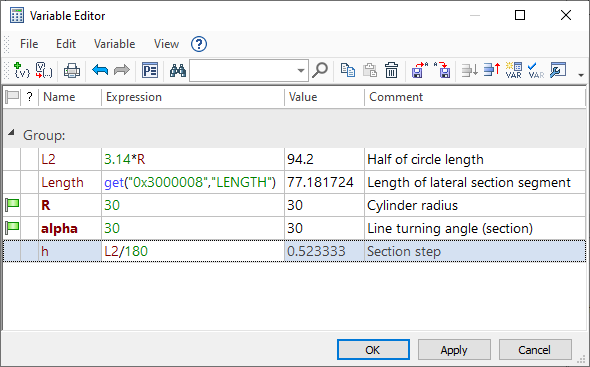Open the Variable menu
This screenshot has width=590, height=367.
[114, 44]
